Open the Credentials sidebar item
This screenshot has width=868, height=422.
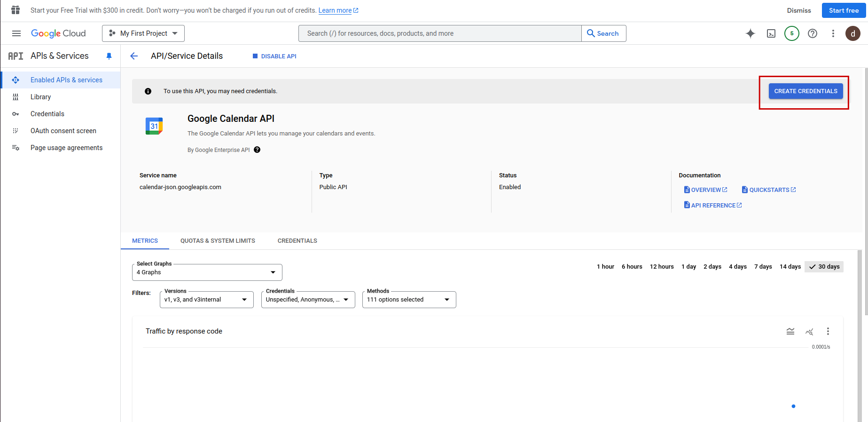coord(47,114)
